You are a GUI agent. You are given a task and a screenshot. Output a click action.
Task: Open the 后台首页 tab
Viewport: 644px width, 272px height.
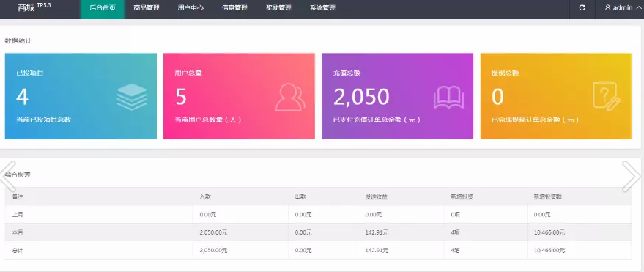(x=103, y=8)
